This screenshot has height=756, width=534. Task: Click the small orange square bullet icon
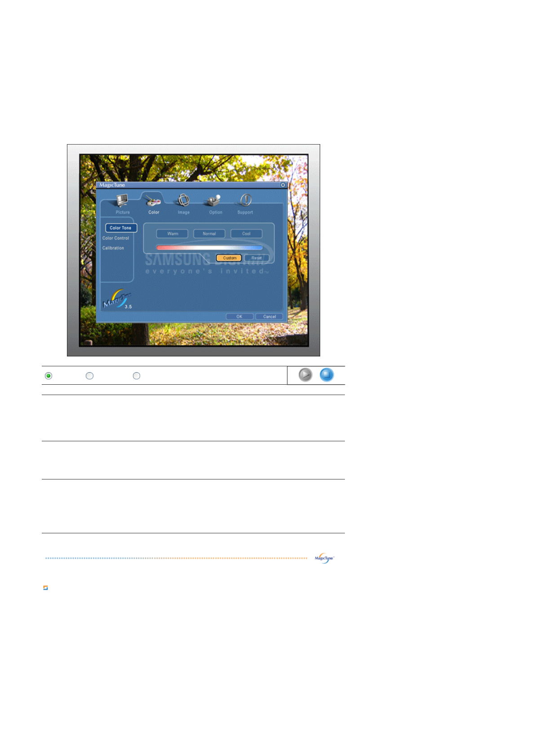coord(45,588)
